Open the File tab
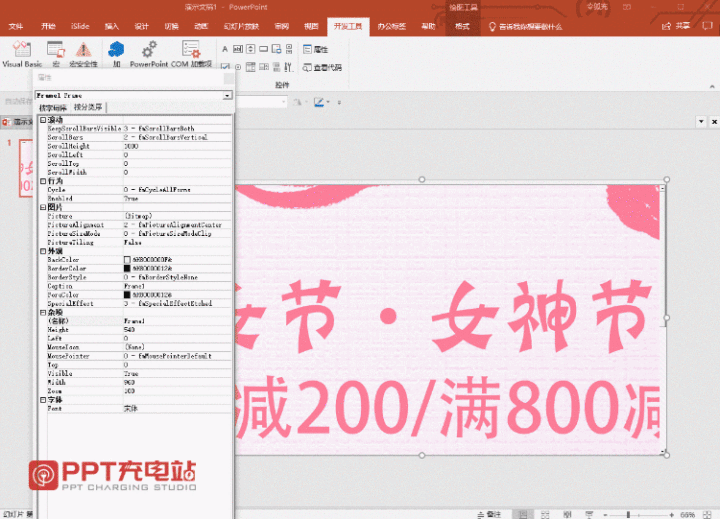This screenshot has height=519, width=720. click(x=16, y=26)
